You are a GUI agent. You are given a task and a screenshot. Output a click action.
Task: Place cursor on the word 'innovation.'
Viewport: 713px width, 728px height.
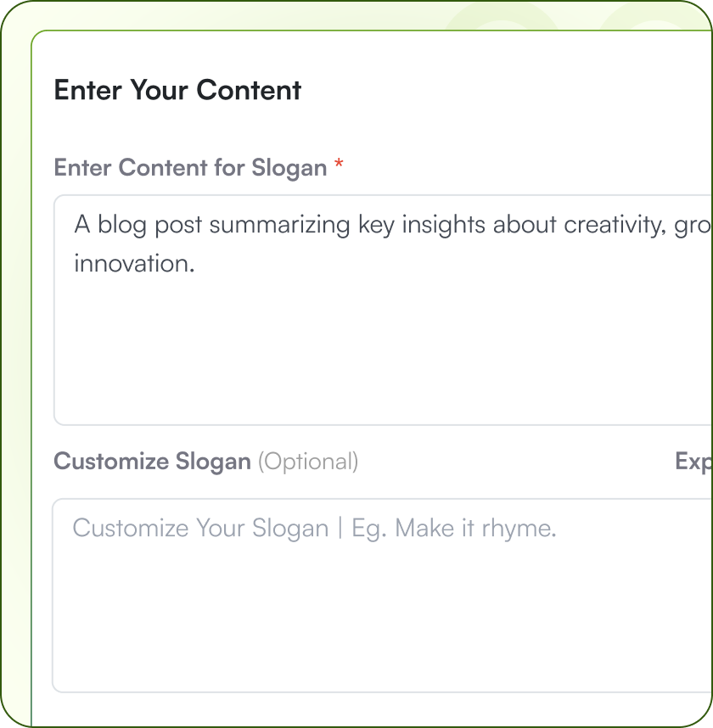(134, 263)
